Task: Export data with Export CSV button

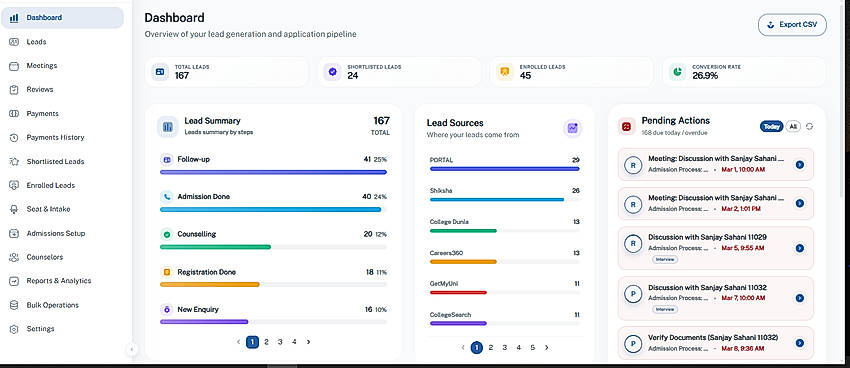Action: [x=792, y=25]
